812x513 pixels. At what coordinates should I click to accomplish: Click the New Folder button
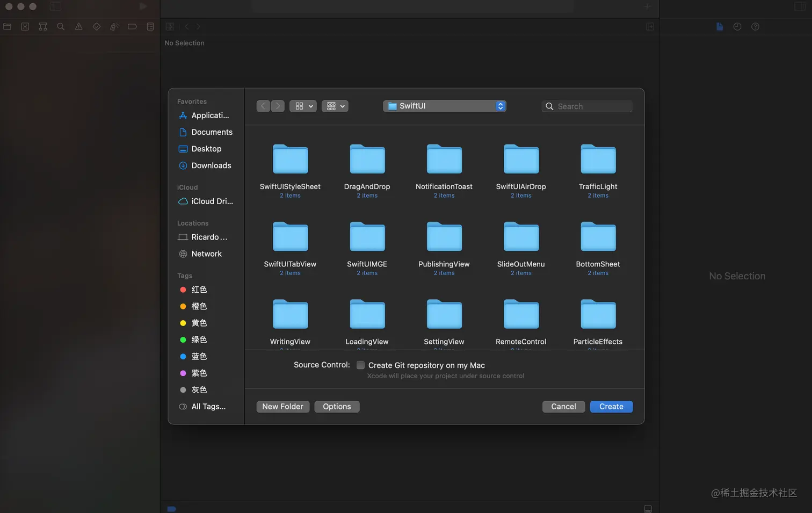point(282,407)
